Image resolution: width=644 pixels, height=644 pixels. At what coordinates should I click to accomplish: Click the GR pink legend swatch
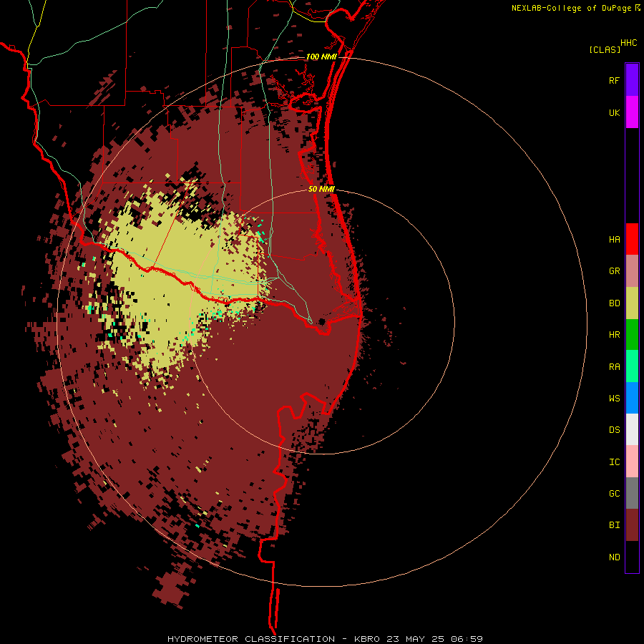tap(632, 271)
